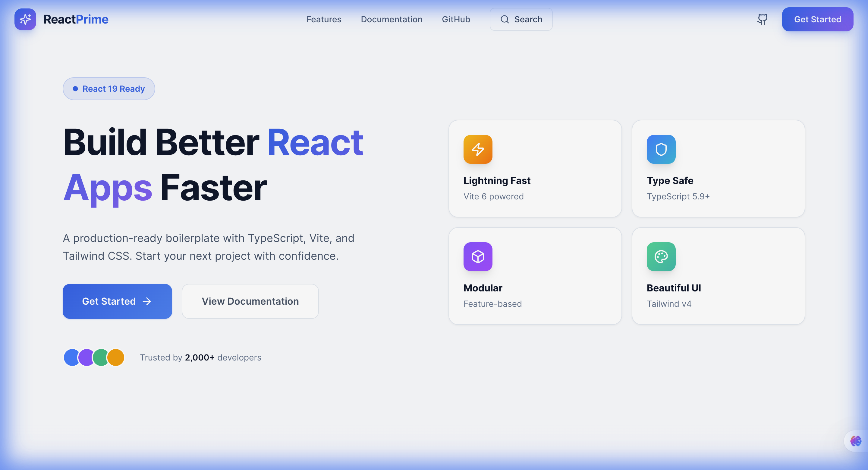868x470 pixels.
Task: Open the GitHub nav text link
Action: tap(456, 20)
